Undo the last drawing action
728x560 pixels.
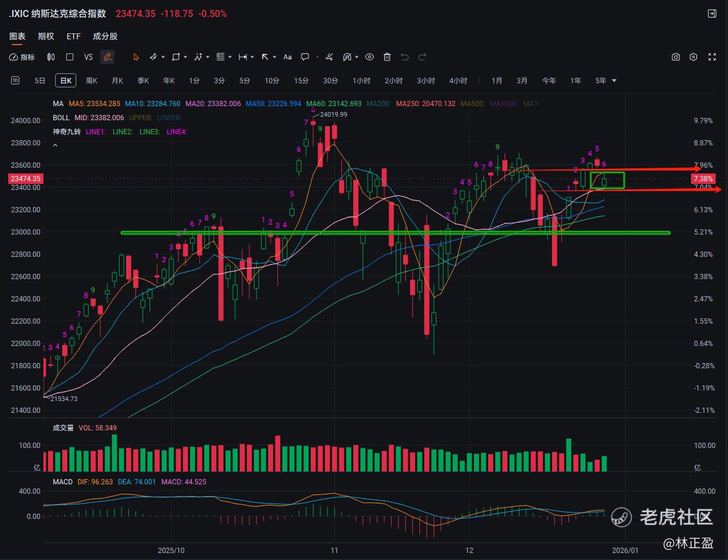click(405, 57)
